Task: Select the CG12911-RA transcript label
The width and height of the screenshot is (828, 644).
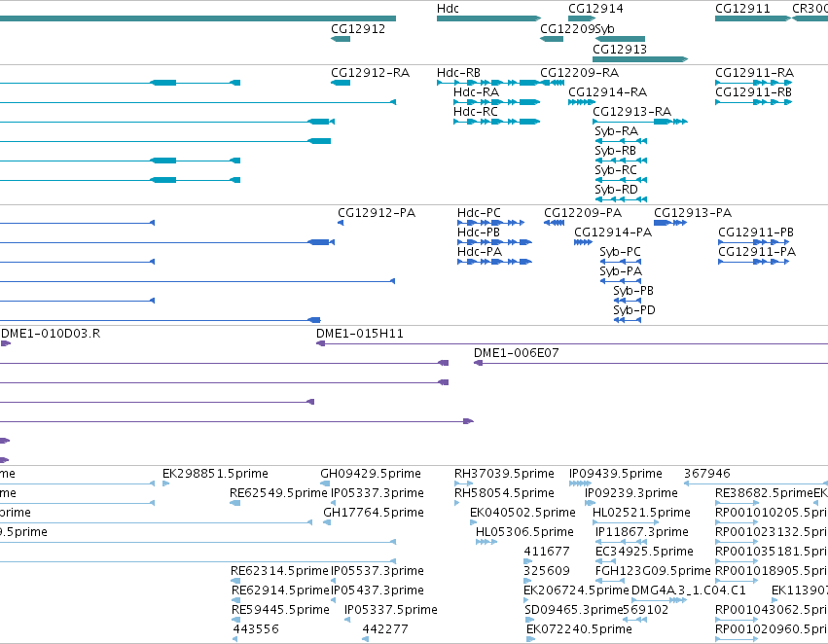Action: [755, 72]
